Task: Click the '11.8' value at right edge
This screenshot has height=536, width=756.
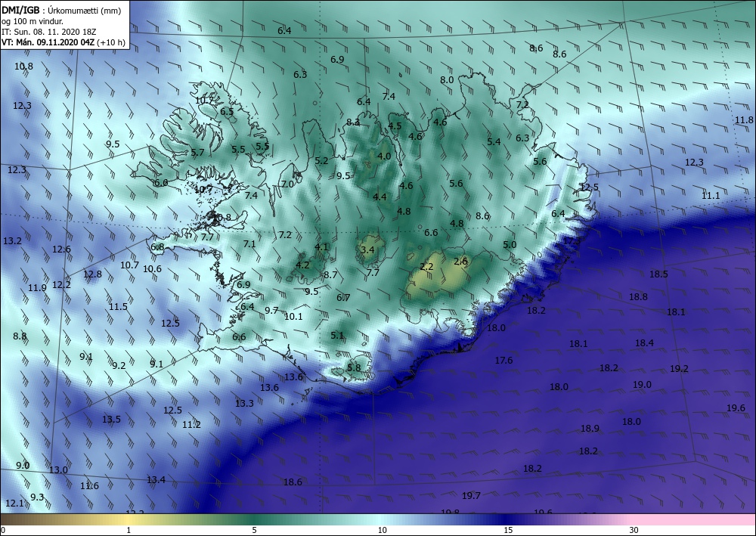Action: tap(745, 120)
